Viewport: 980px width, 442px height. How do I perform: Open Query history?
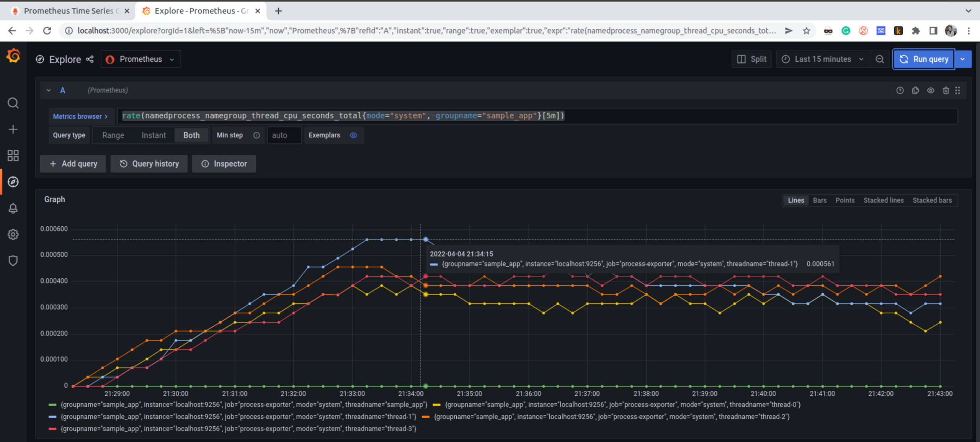[x=149, y=164]
